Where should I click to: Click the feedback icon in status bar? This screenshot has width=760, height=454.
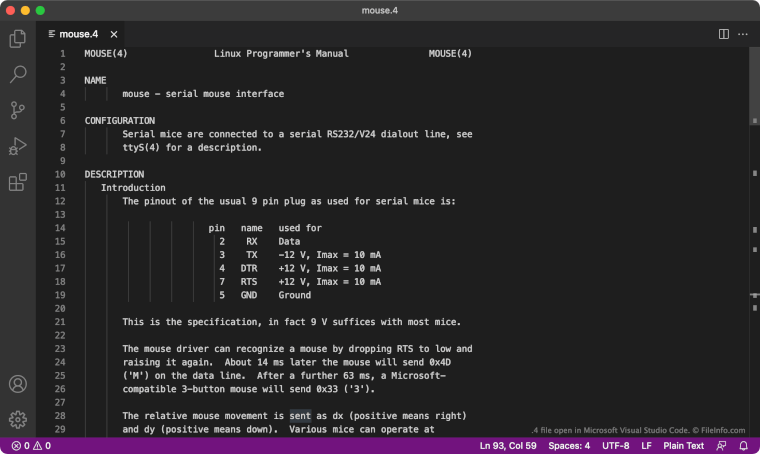(721, 445)
